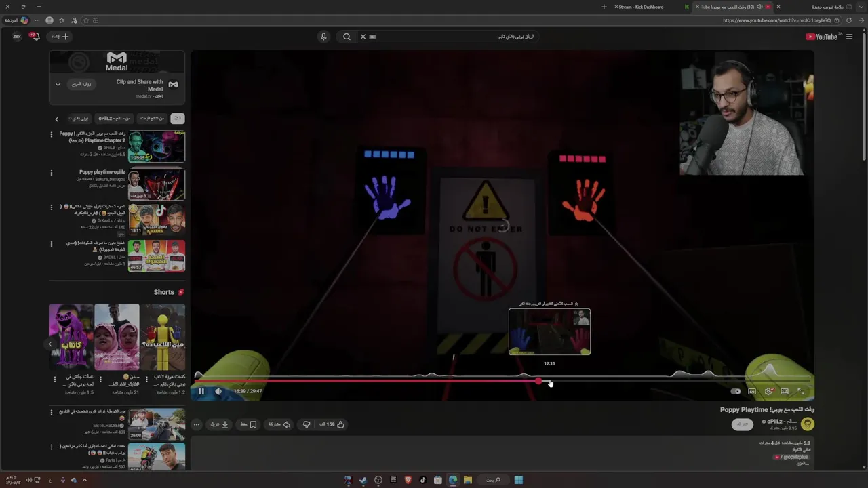Open options for the JADEL video
The height and width of the screenshot is (488, 868).
[51, 244]
